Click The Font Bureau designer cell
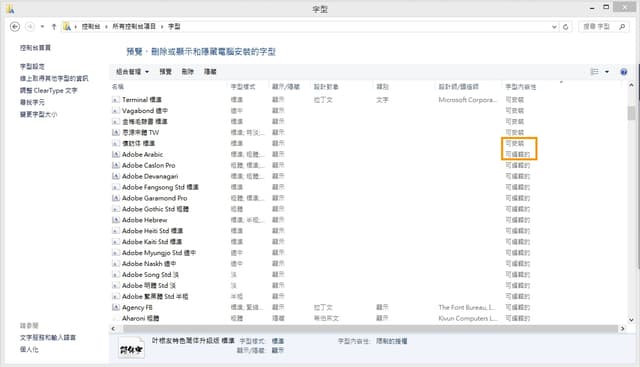The height and width of the screenshot is (367, 640). click(467, 307)
